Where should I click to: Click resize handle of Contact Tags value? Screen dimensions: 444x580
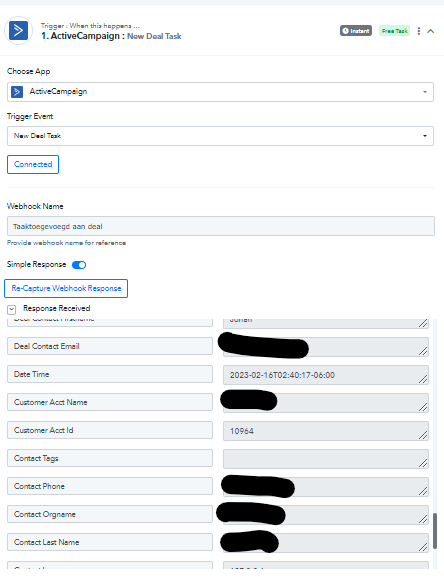pos(423,463)
